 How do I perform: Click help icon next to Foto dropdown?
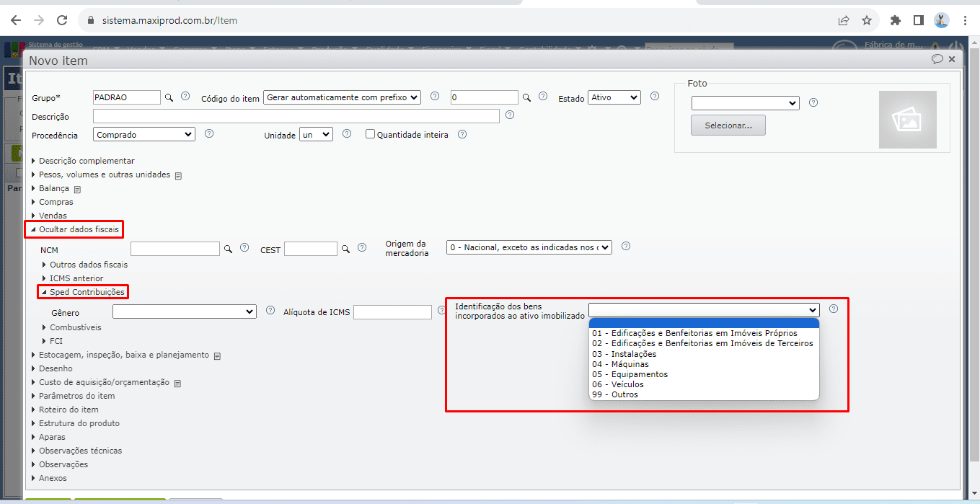[x=813, y=102]
